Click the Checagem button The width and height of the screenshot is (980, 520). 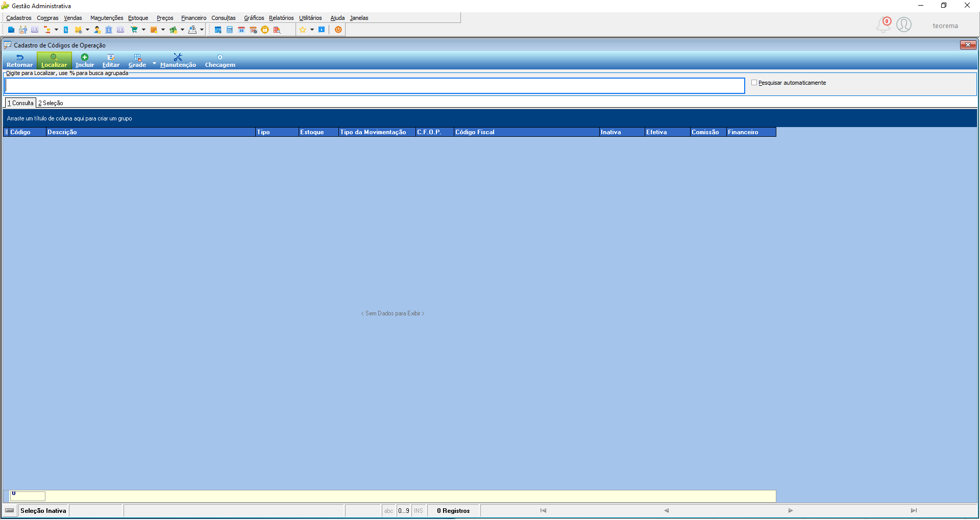(220, 61)
